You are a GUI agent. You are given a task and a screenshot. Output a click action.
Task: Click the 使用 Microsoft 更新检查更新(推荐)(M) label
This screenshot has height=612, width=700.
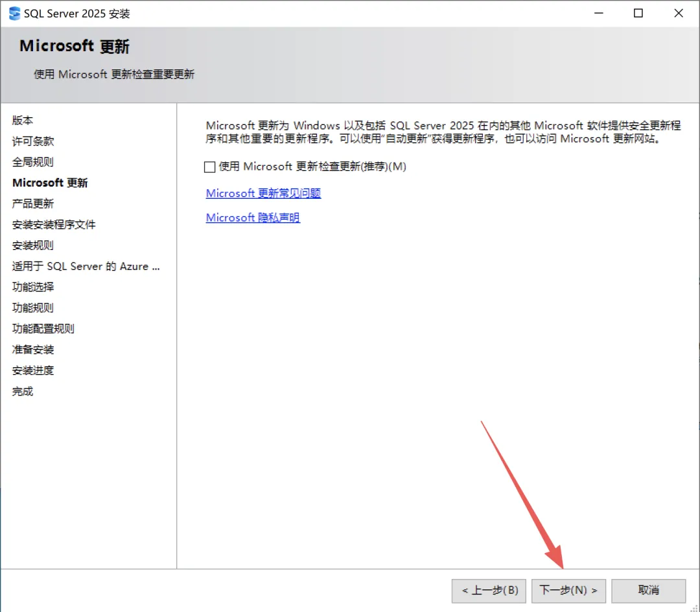point(312,167)
